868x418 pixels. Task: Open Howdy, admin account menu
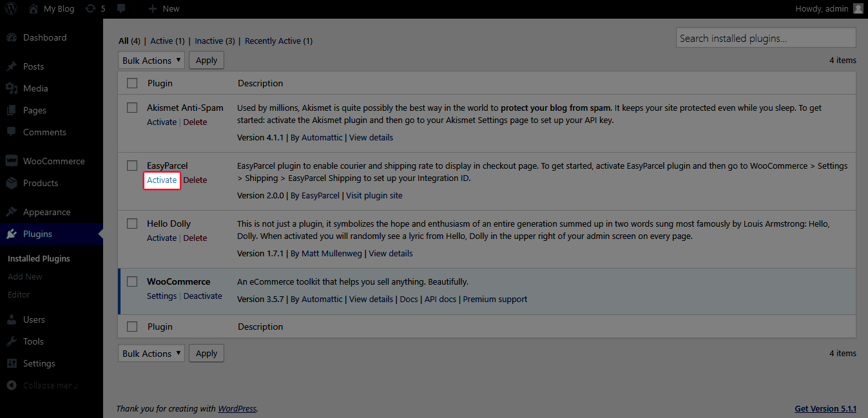pyautogui.click(x=829, y=8)
